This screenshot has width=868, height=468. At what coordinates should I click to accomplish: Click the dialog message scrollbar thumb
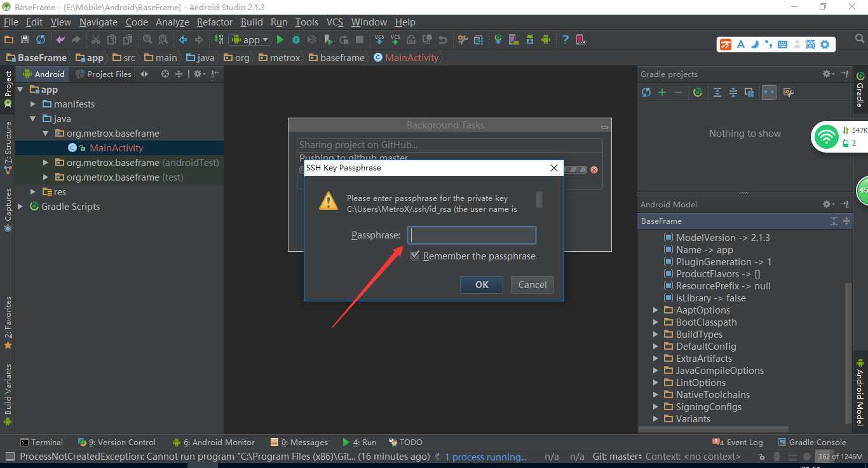[539, 200]
